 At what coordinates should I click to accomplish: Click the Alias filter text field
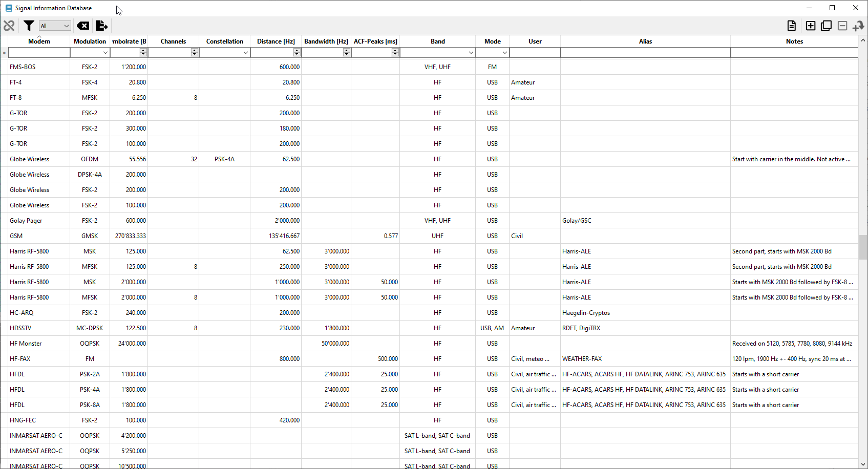pyautogui.click(x=645, y=53)
